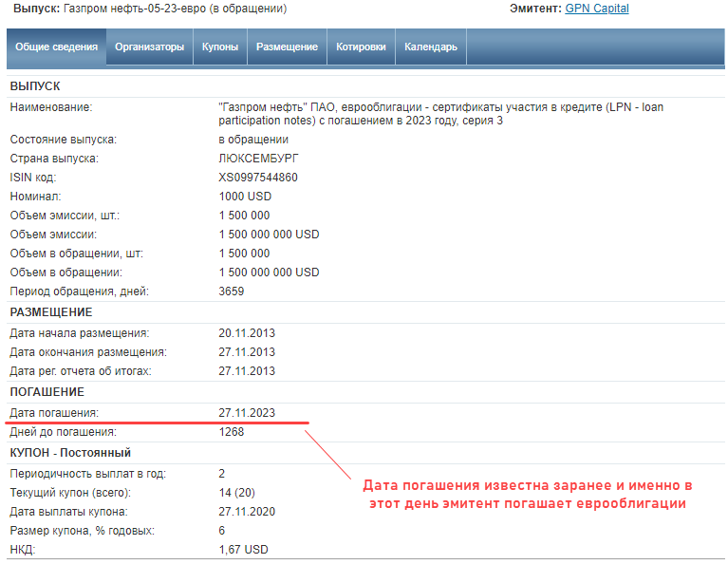Open the Купоны tab
This screenshot has width=728, height=564.
(x=220, y=47)
